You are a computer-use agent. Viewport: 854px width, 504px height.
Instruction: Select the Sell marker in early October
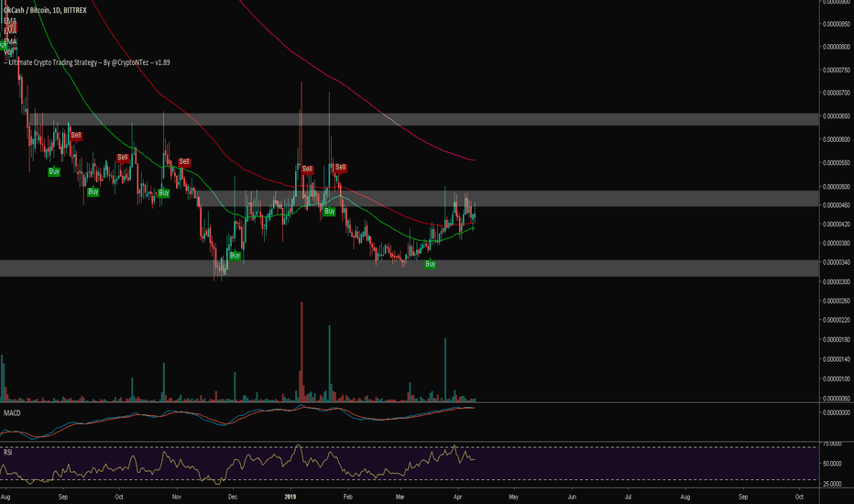pyautogui.click(x=123, y=158)
